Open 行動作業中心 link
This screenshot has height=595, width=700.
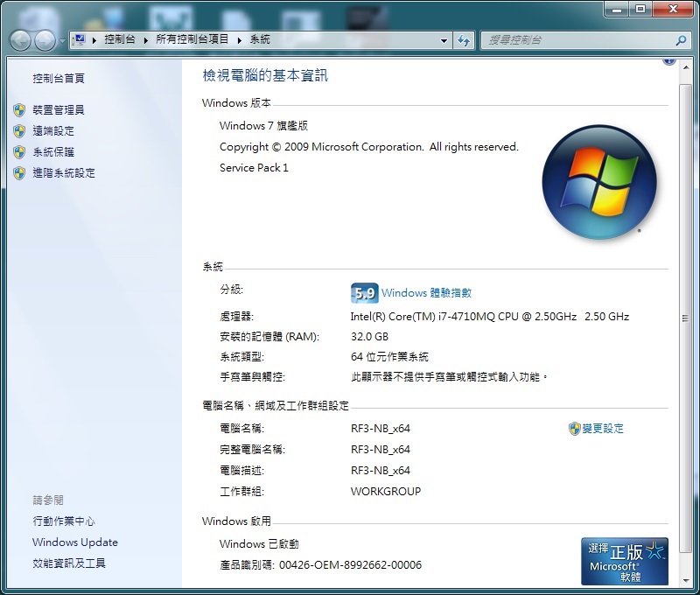(x=63, y=521)
